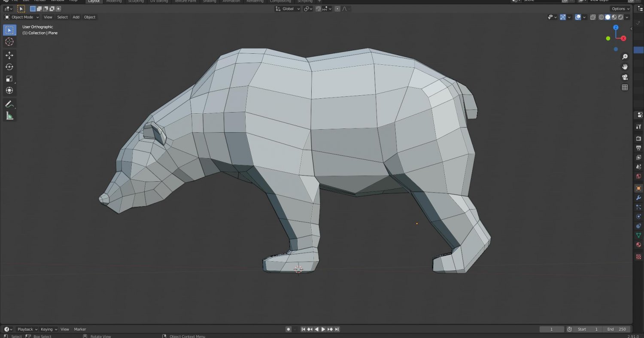
Task: Switch to Wireframe viewport shading
Action: (x=601, y=17)
